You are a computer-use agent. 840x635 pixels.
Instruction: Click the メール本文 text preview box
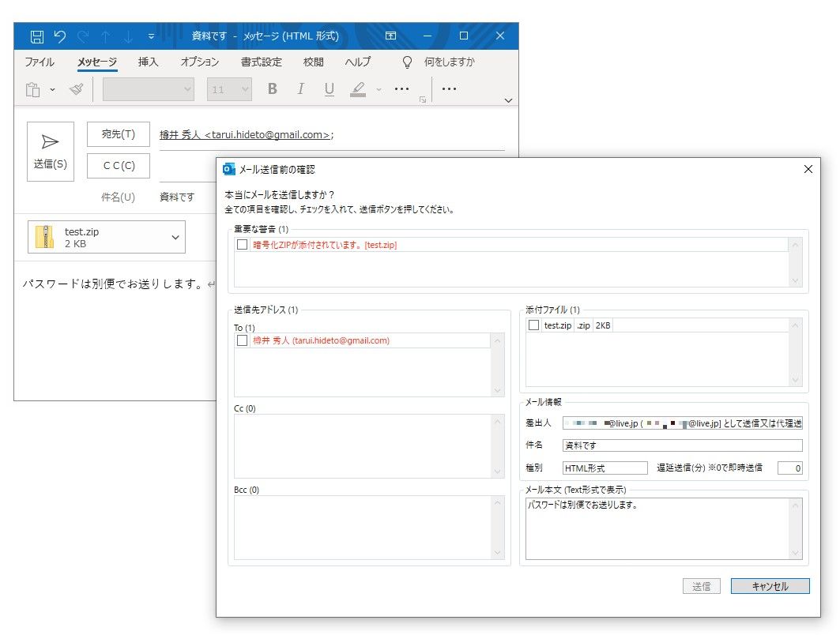click(x=664, y=529)
